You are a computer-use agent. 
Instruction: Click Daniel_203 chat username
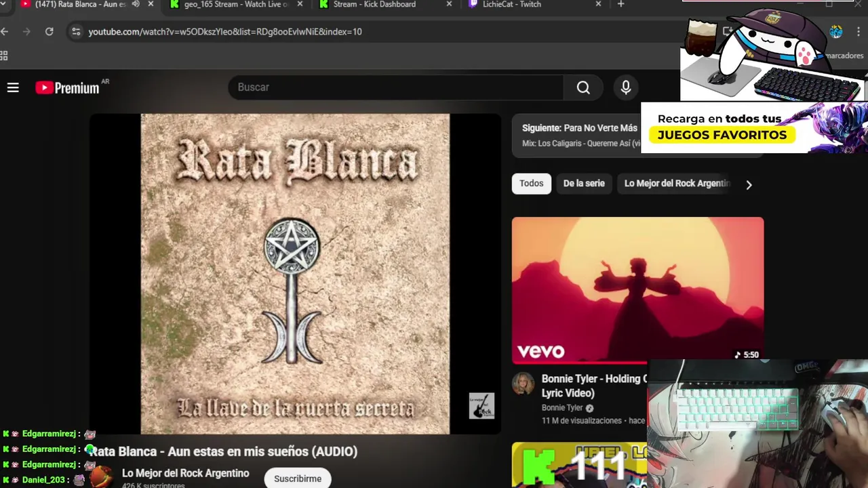pyautogui.click(x=43, y=480)
